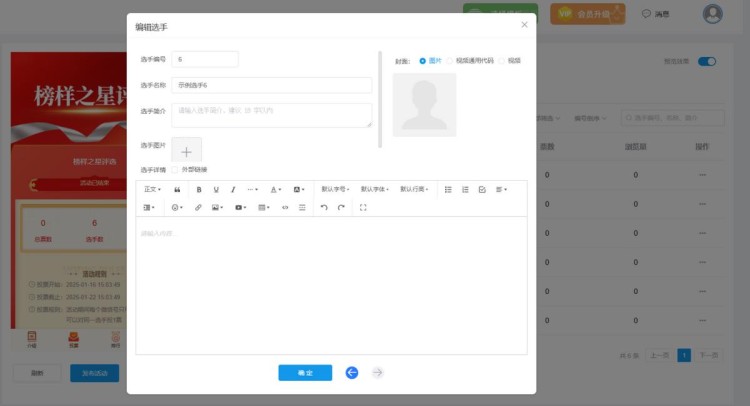Open font color picker in toolbar
This screenshot has height=406, width=750.
pyautogui.click(x=276, y=189)
